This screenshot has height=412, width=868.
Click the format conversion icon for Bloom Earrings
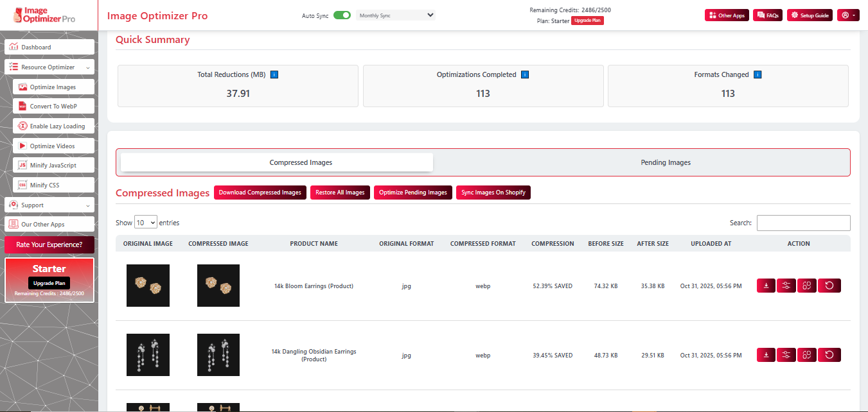click(x=806, y=285)
